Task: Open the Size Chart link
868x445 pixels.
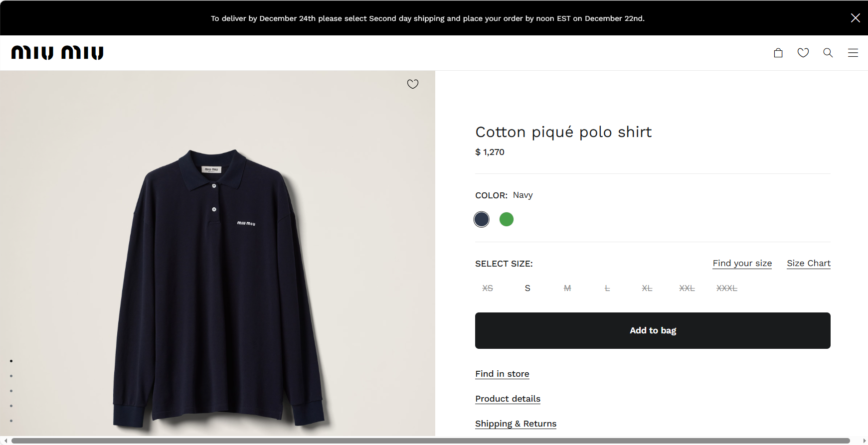Action: tap(809, 263)
